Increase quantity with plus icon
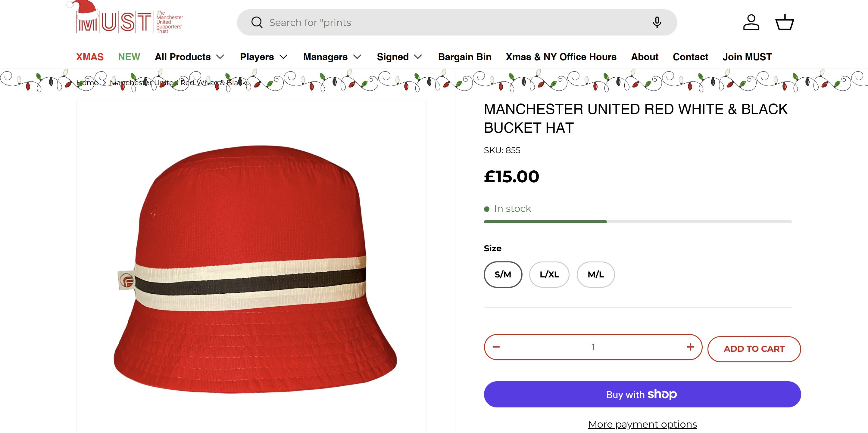 690,347
